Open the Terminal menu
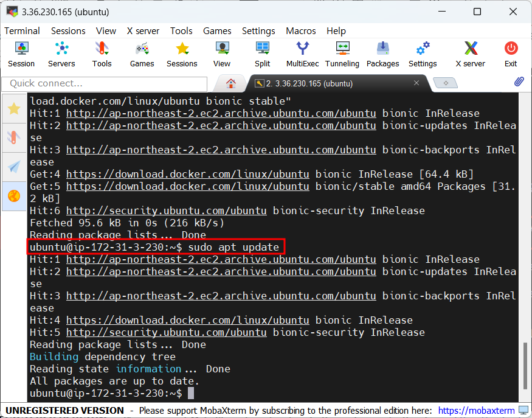532x418 pixels. tap(22, 31)
